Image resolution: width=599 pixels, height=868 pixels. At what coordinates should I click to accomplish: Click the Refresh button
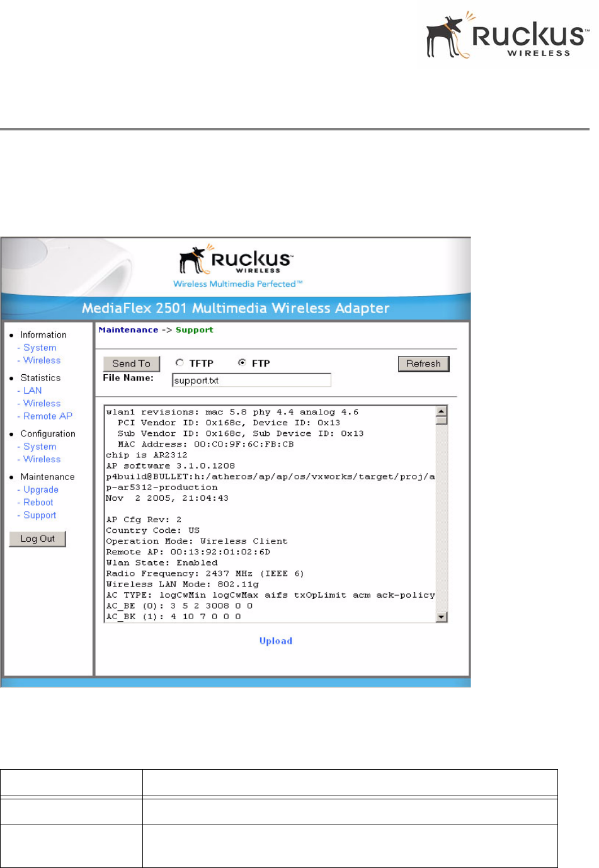pos(423,363)
